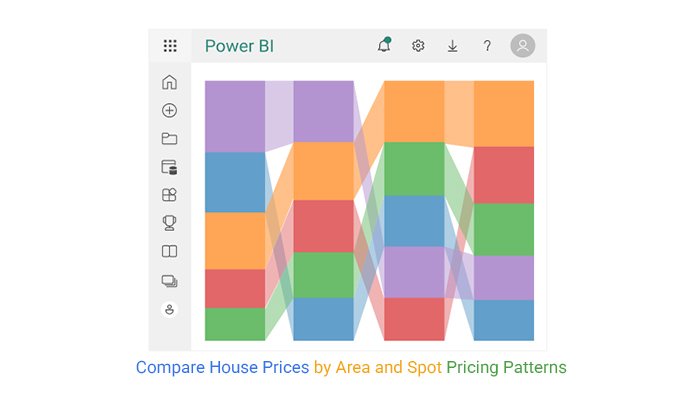
Task: Open the Workspaces icon in sidebar
Action: [x=169, y=282]
